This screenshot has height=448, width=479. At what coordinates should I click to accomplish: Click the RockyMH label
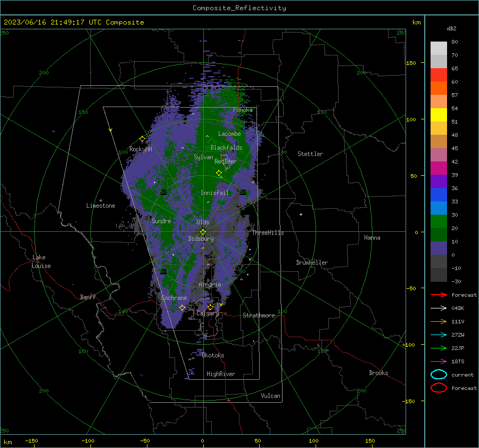(x=141, y=149)
